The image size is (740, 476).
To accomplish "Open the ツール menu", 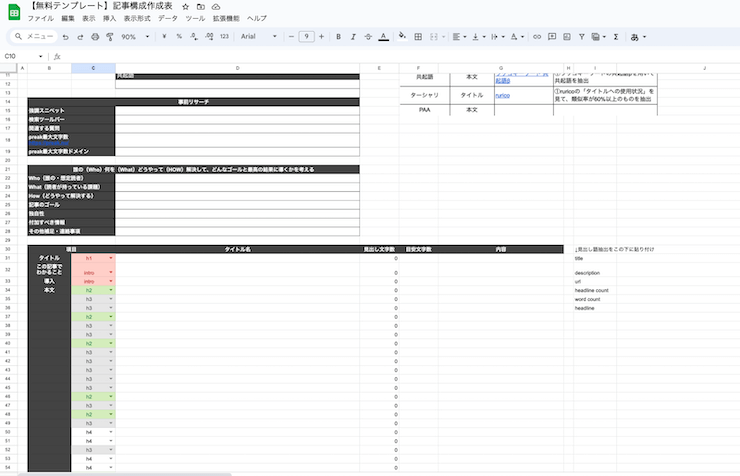I will coord(195,18).
